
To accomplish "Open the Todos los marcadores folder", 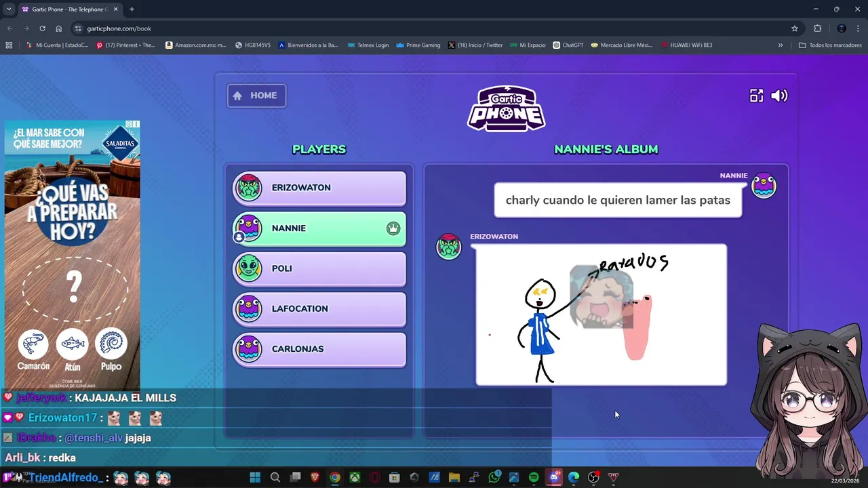I will [x=830, y=45].
